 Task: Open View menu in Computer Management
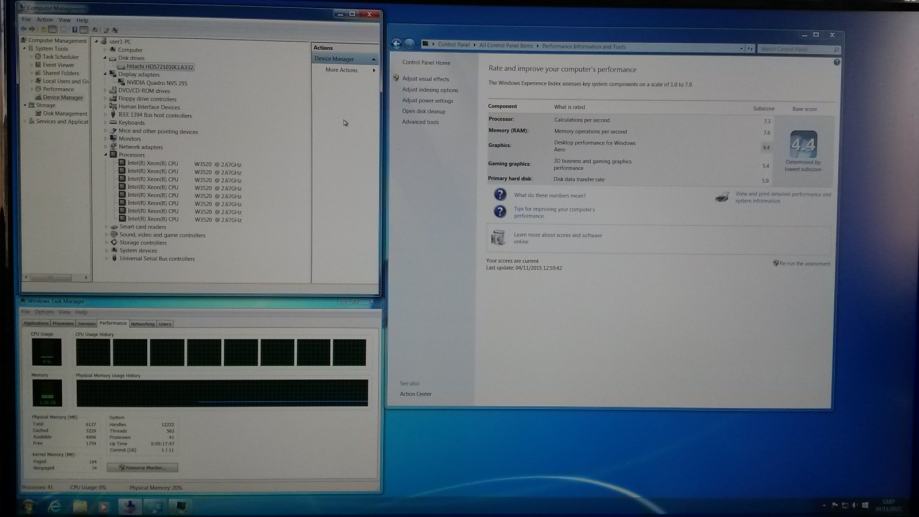(64, 20)
